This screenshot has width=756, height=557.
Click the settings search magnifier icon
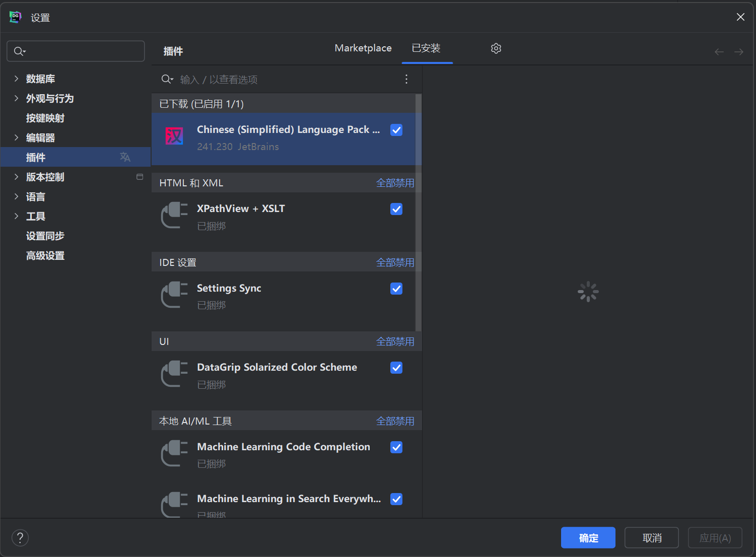tap(19, 51)
